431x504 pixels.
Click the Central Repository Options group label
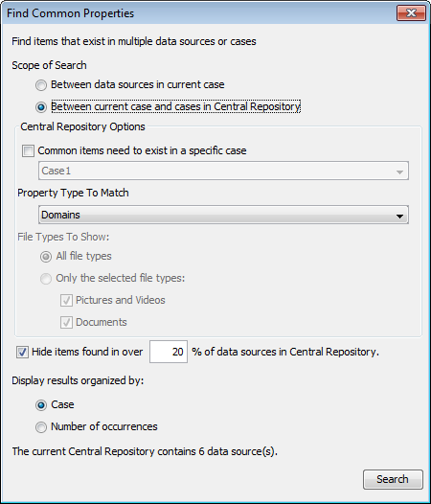pos(82,126)
